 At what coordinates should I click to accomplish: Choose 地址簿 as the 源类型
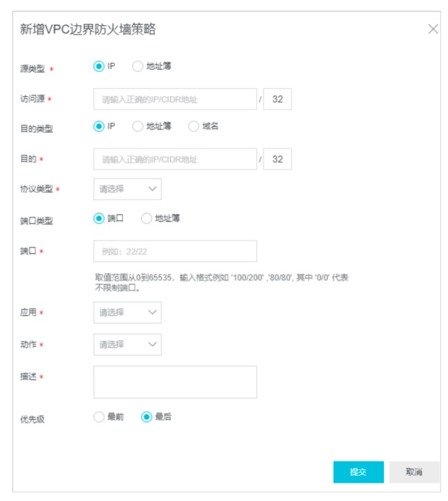click(x=137, y=66)
